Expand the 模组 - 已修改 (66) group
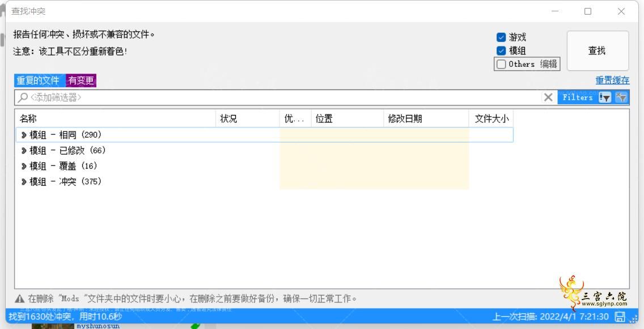Screen dimensions: 644x329 (24, 151)
